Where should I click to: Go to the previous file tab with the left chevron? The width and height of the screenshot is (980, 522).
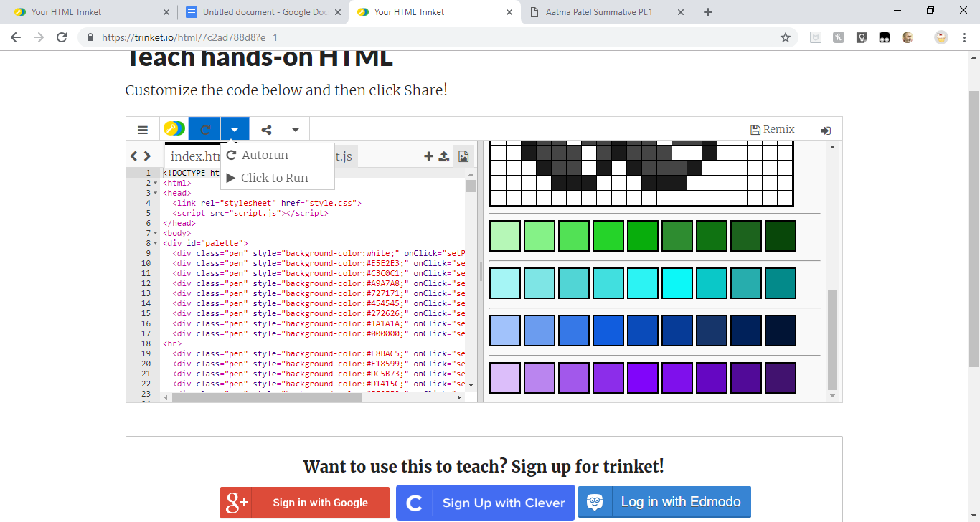click(x=134, y=156)
